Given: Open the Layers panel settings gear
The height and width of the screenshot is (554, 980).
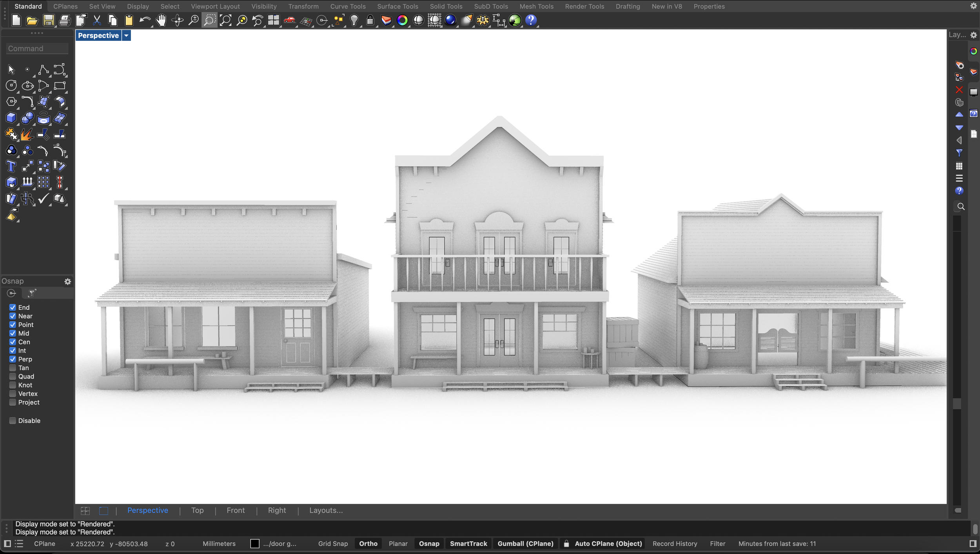Looking at the screenshot, I should pos(973,35).
